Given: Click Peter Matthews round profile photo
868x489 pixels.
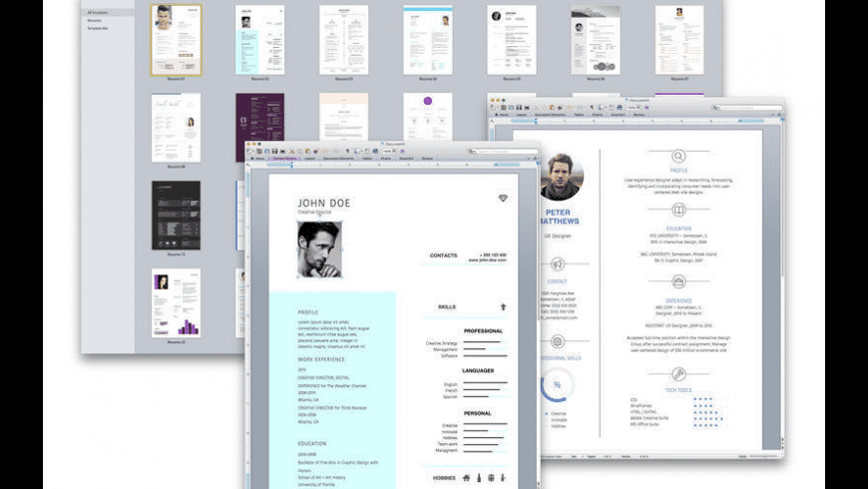Looking at the screenshot, I should pos(562,178).
